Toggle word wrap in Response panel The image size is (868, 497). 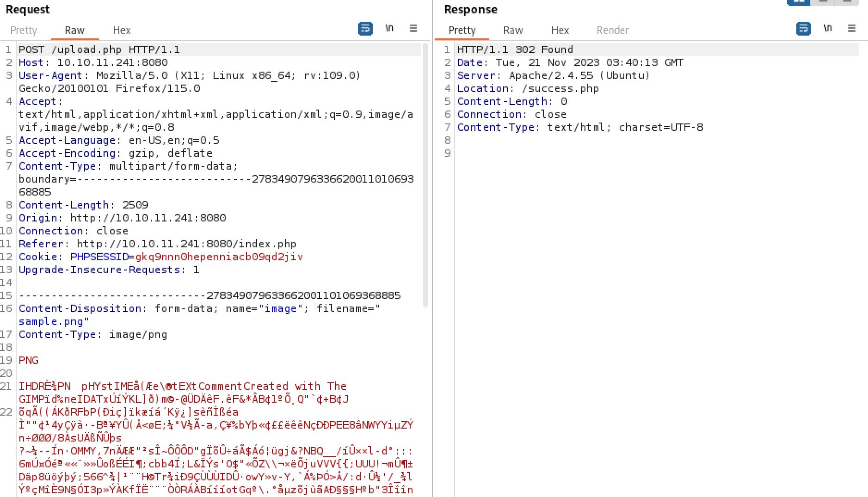[803, 29]
